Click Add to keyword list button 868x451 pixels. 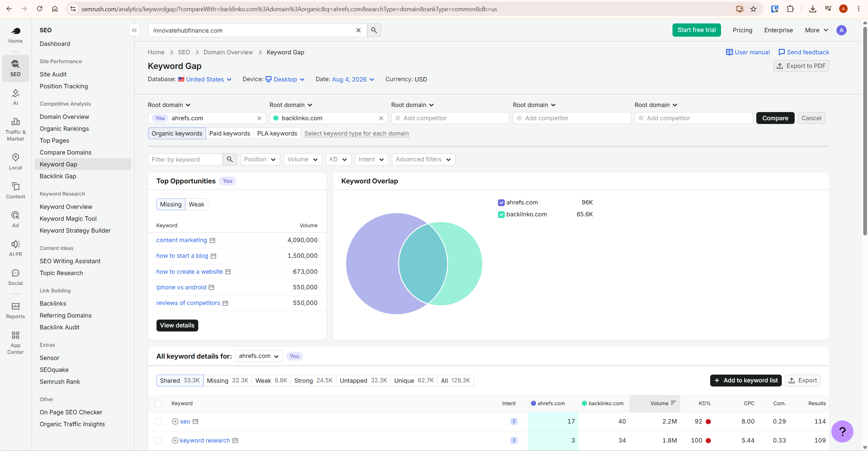pyautogui.click(x=745, y=380)
